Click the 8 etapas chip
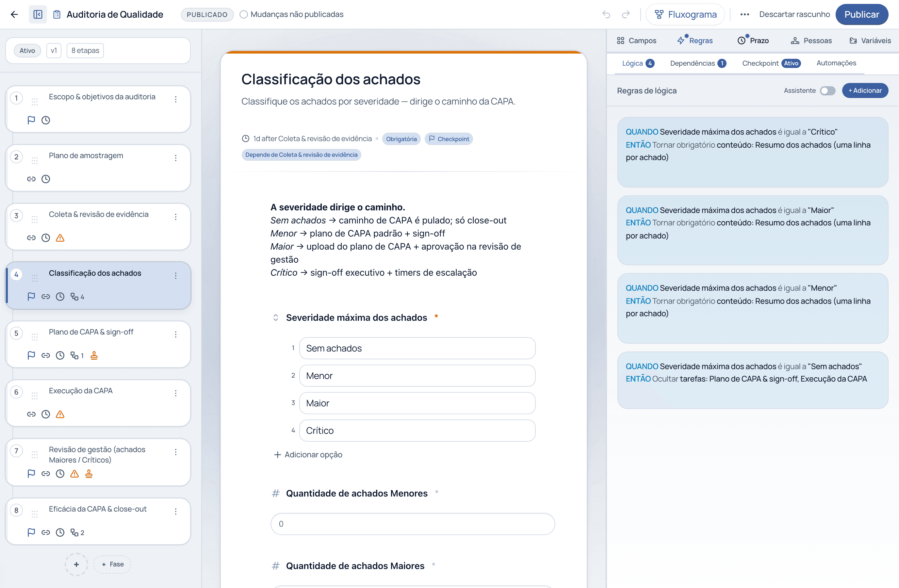The width and height of the screenshot is (899, 588). [85, 51]
